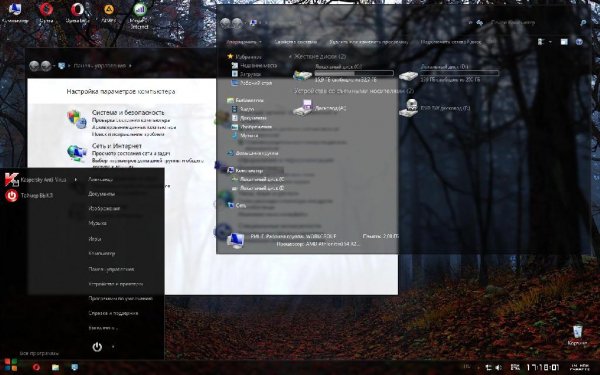Click the Система и безопасность shield icon
Image resolution: width=600 pixels, height=375 pixels.
tap(77, 119)
